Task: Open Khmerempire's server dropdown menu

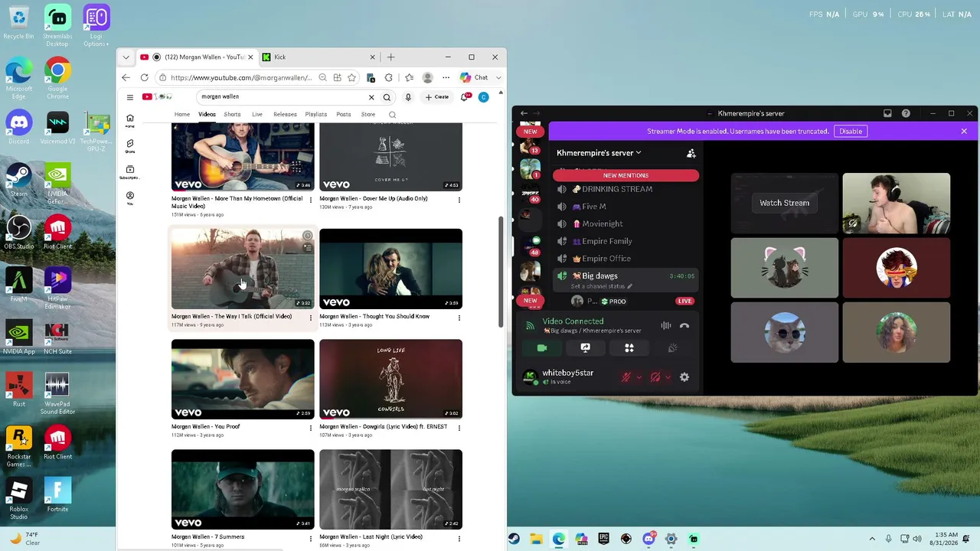Action: point(599,153)
